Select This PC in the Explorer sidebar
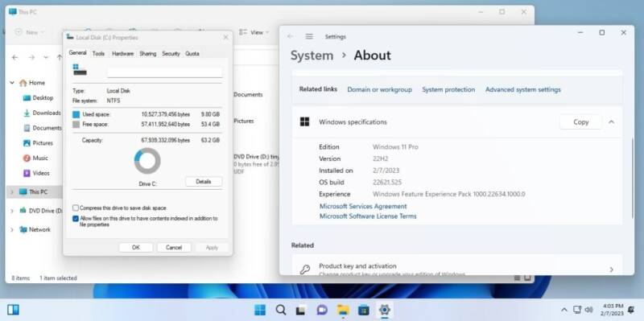This screenshot has height=321, width=644. click(x=33, y=191)
